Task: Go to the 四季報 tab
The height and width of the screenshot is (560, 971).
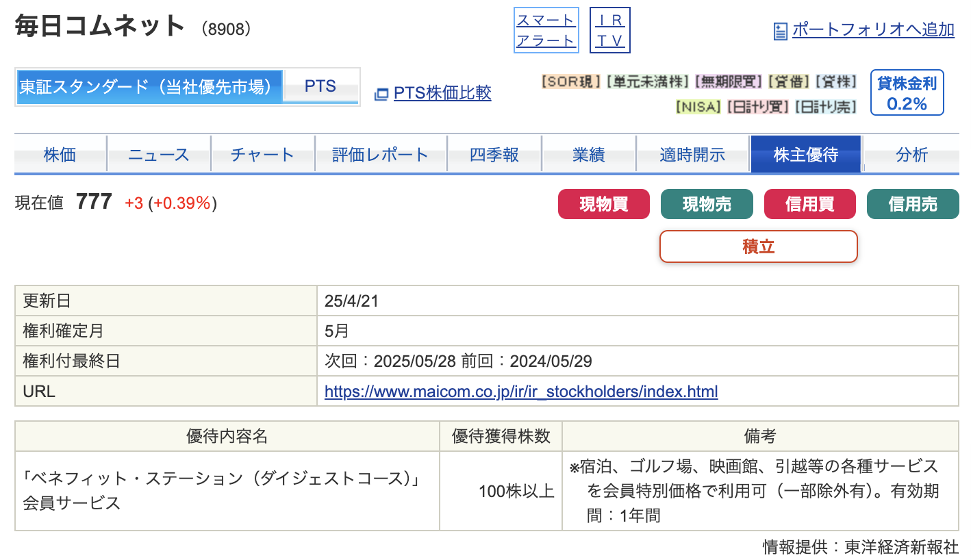Action: (x=494, y=155)
